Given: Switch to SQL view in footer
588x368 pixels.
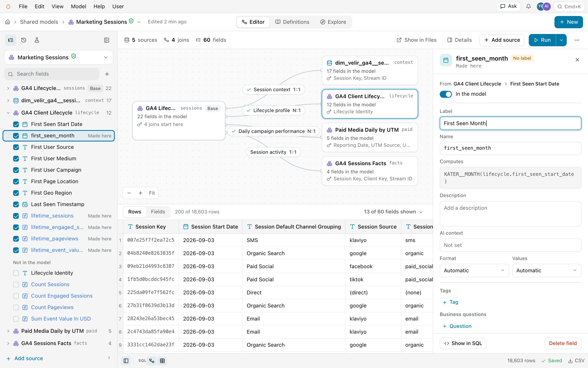Looking at the screenshot, I should pyautogui.click(x=142, y=360).
